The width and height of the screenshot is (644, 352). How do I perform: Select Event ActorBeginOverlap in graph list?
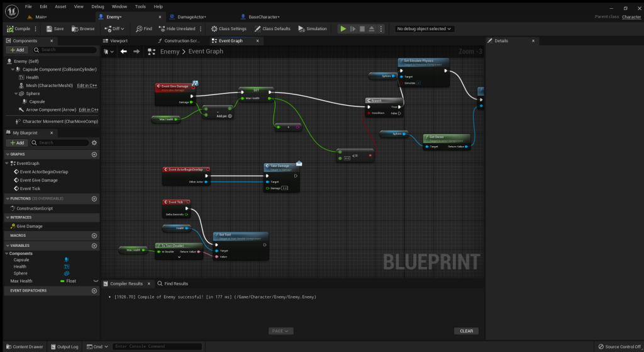pyautogui.click(x=44, y=172)
